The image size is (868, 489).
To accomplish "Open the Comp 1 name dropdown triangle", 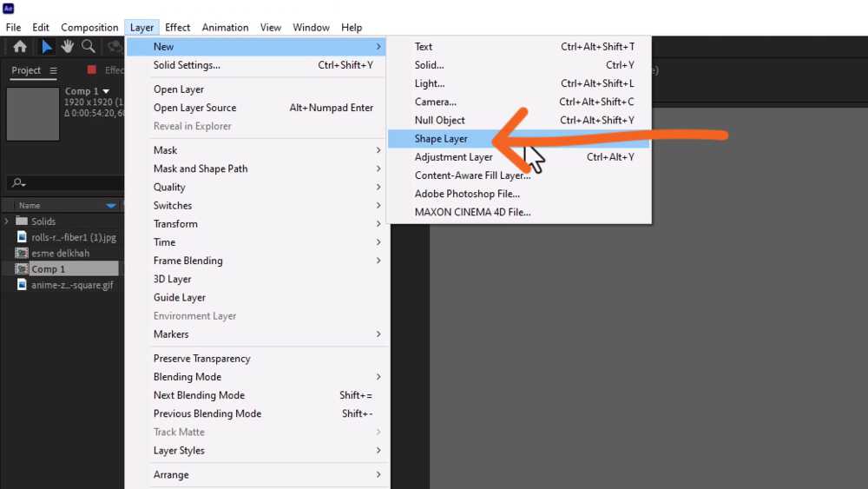I will [x=106, y=91].
